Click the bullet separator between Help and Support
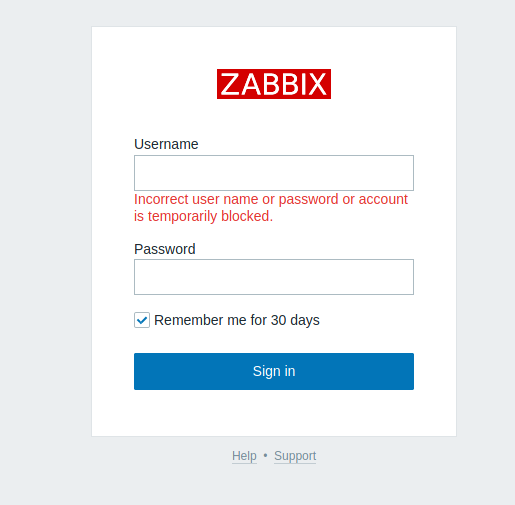 pyautogui.click(x=265, y=455)
